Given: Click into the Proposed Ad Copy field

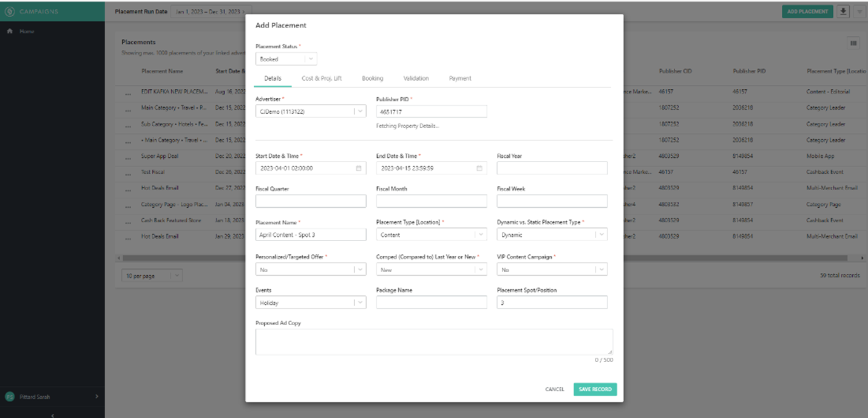Looking at the screenshot, I should 434,341.
